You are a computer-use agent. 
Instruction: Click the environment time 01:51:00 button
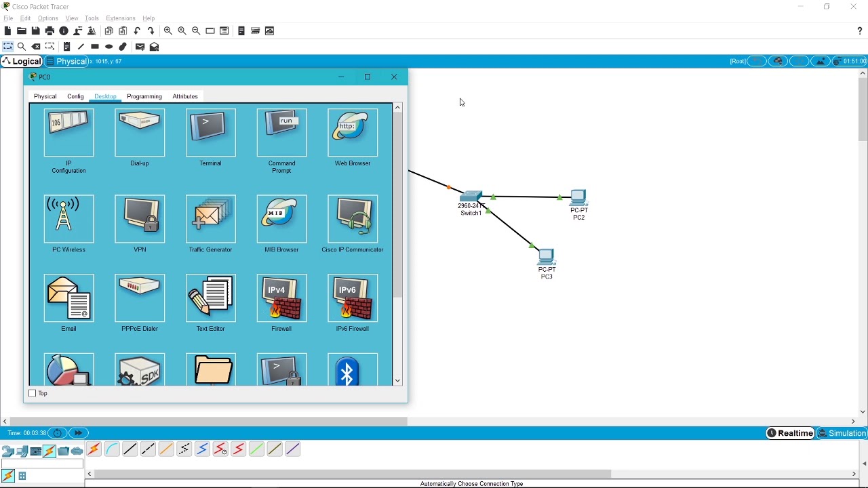pyautogui.click(x=850, y=62)
